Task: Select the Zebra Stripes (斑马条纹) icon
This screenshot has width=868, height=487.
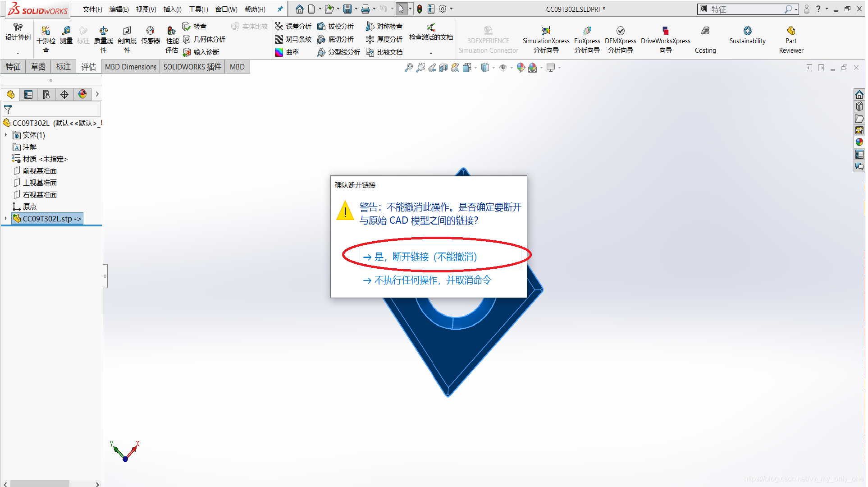Action: [279, 39]
